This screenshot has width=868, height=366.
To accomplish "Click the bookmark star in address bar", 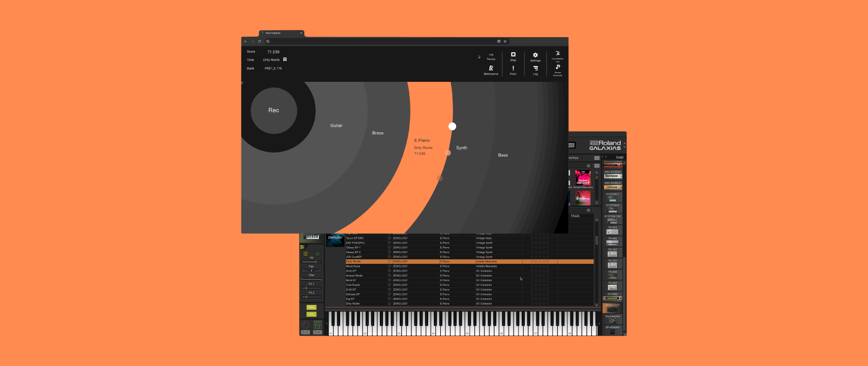I will [x=505, y=41].
